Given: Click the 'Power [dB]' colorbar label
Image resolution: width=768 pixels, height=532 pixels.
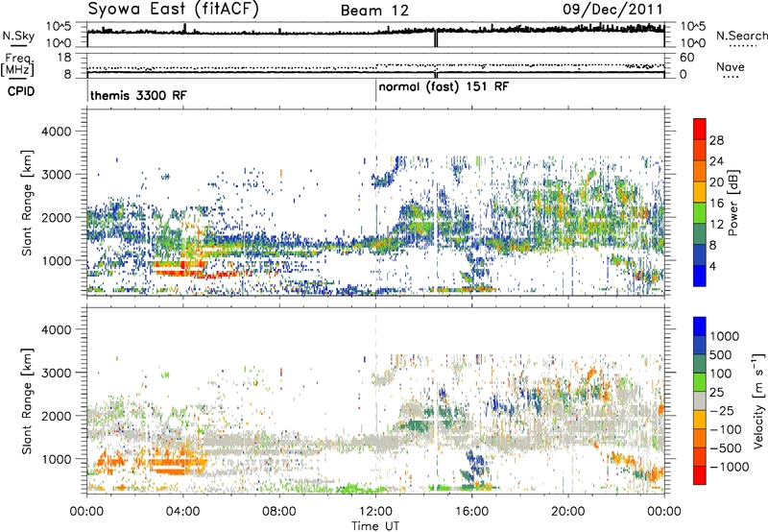Looking at the screenshot, I should pos(732,203).
